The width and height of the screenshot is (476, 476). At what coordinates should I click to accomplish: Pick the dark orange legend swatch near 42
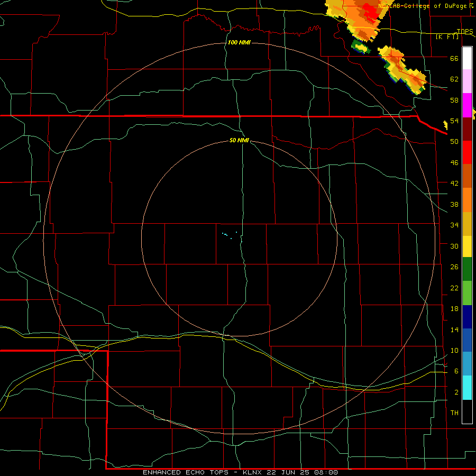(467, 176)
